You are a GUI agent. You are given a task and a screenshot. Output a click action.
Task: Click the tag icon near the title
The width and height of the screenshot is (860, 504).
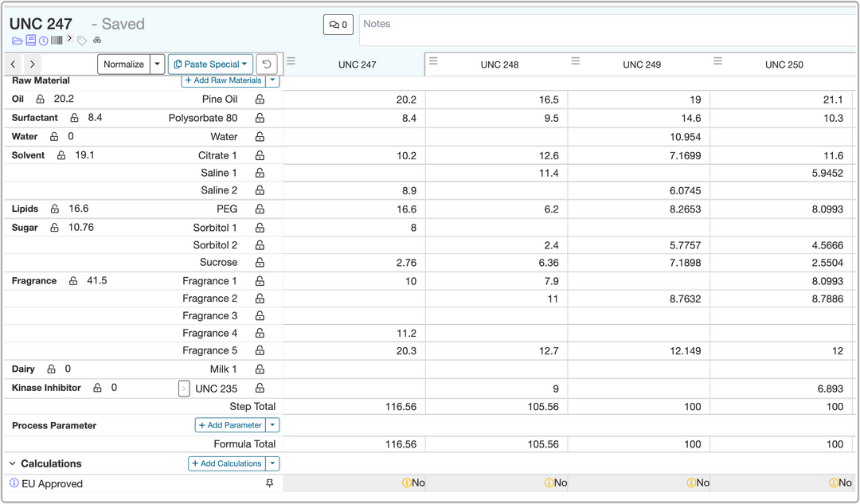[x=82, y=41]
